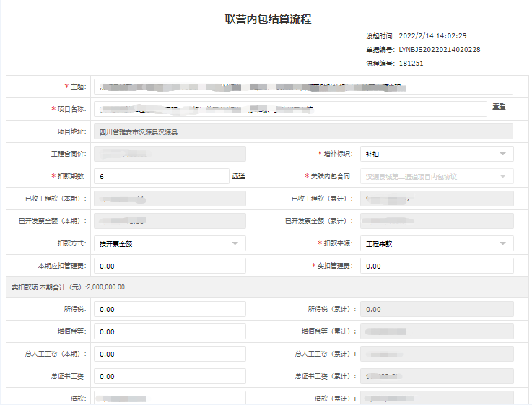The image size is (532, 405).
Task: Select the 总人工工资（本期） input field
Action: [x=170, y=354]
